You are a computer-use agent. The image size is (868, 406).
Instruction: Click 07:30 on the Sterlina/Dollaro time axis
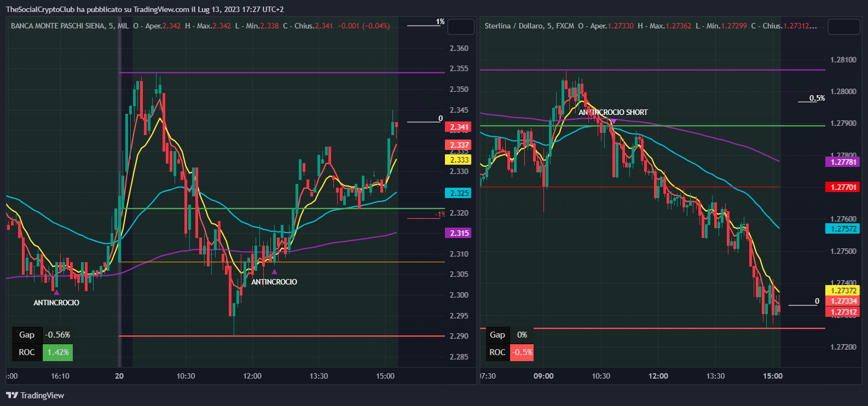click(488, 376)
